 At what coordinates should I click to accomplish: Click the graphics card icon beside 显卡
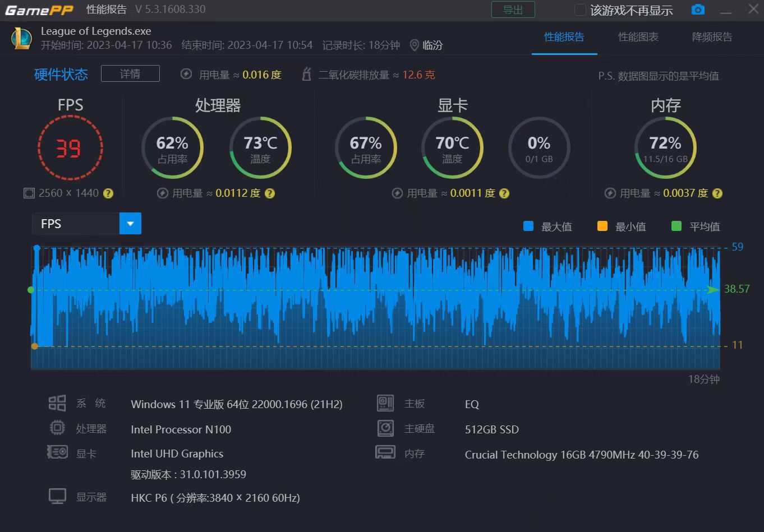(x=57, y=452)
